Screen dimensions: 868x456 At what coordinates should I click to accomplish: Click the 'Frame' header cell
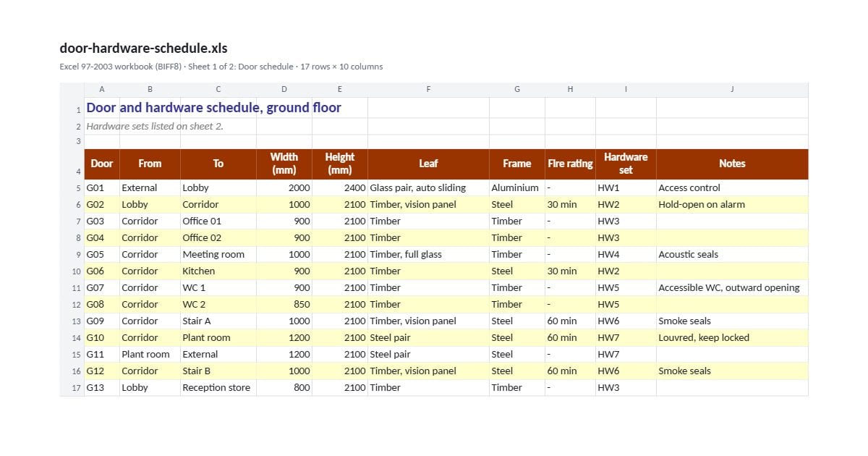click(517, 164)
